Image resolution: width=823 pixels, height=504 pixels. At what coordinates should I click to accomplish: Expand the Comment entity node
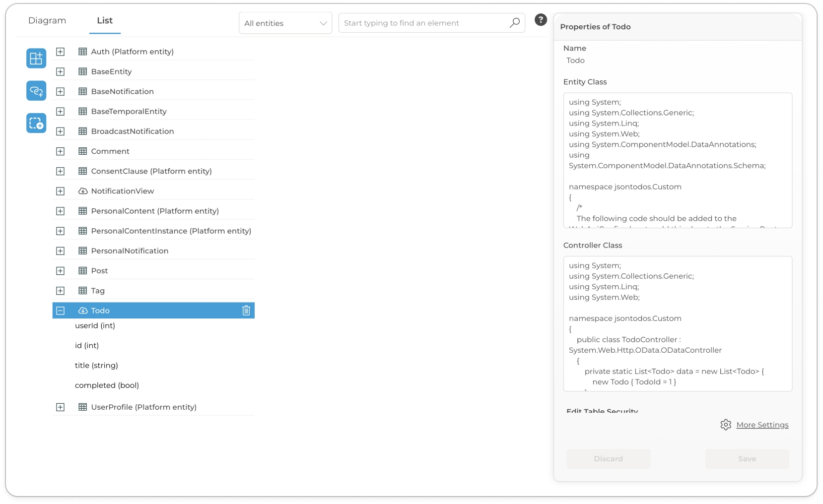[x=61, y=151]
